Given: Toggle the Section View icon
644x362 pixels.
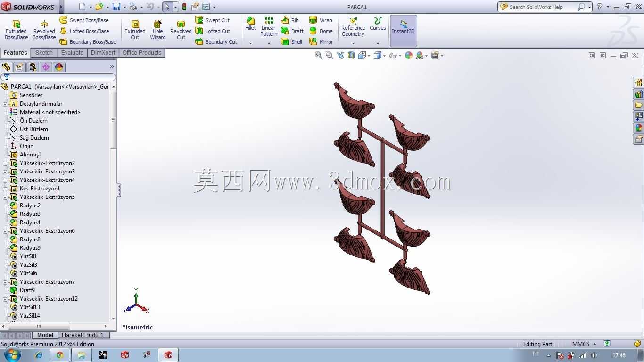Looking at the screenshot, I should [351, 55].
